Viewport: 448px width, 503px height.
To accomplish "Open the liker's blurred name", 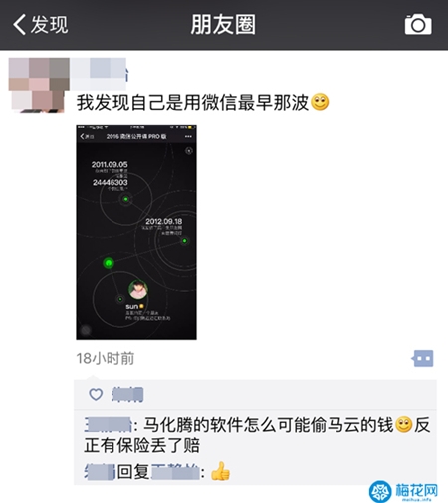I will tap(127, 394).
